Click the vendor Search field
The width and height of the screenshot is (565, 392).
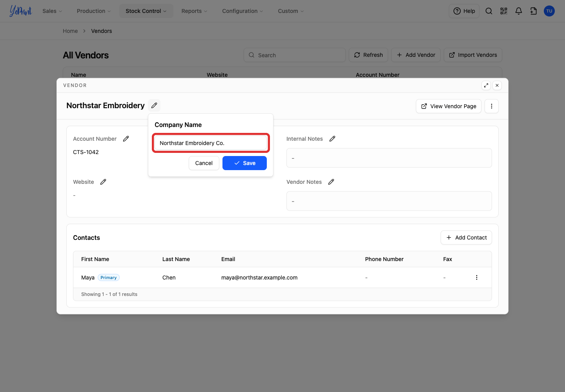(295, 55)
